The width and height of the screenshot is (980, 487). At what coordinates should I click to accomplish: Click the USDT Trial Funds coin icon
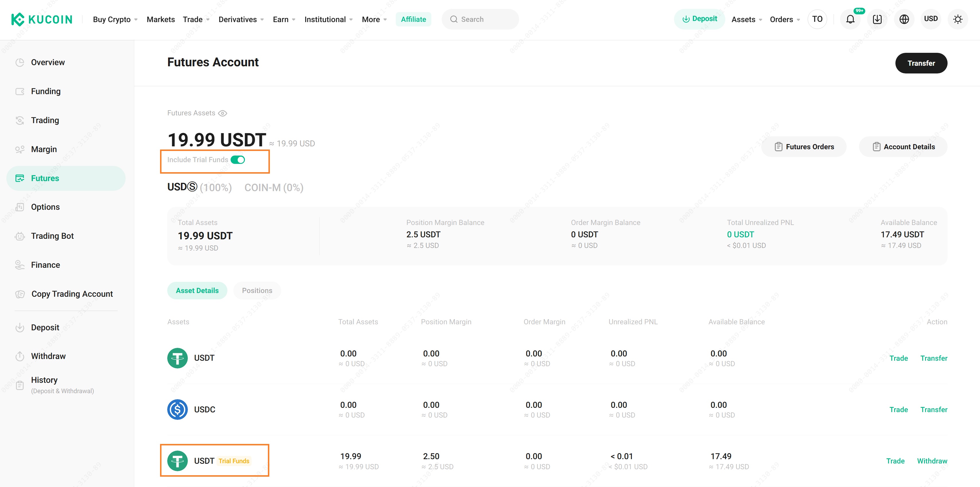click(x=177, y=461)
